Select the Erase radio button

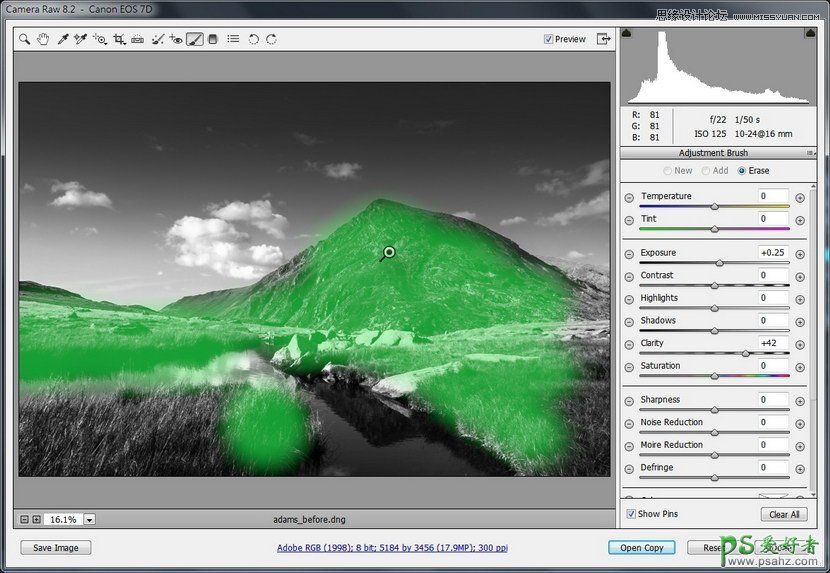click(x=741, y=171)
